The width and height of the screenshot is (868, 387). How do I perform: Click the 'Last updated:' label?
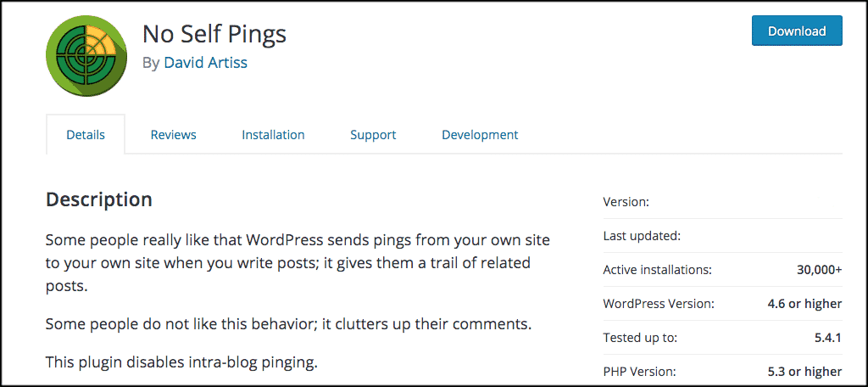tap(642, 236)
